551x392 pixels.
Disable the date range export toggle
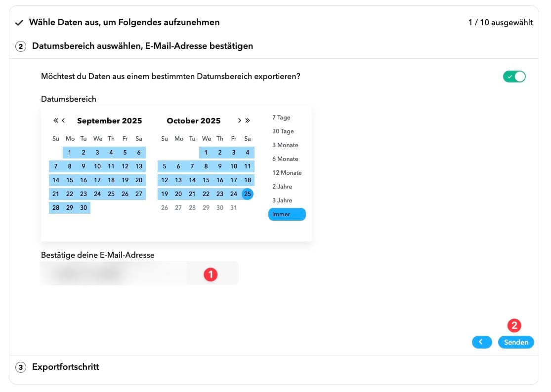[514, 77]
